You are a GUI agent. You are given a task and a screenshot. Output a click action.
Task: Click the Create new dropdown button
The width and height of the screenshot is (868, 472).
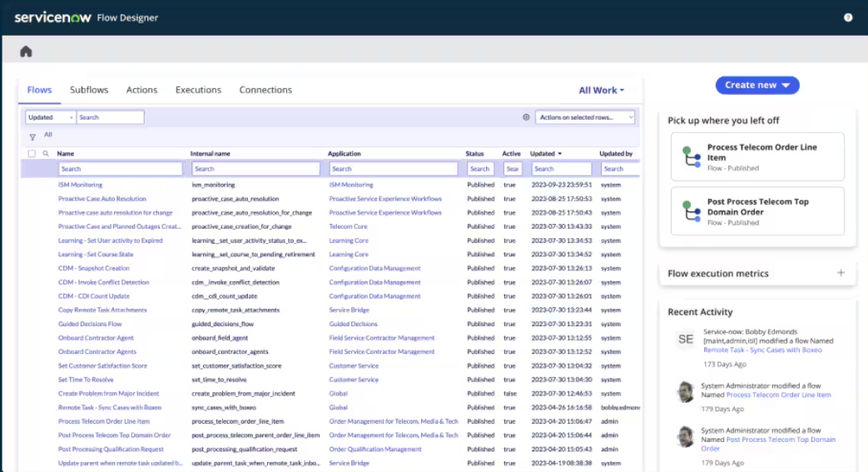pyautogui.click(x=757, y=85)
